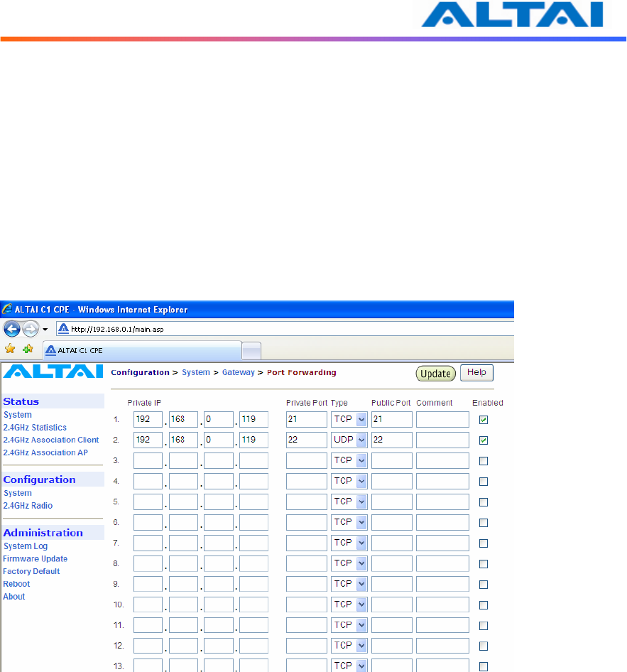The height and width of the screenshot is (672, 627).
Task: Open 2.4GHz Association Client page
Action: pos(51,440)
